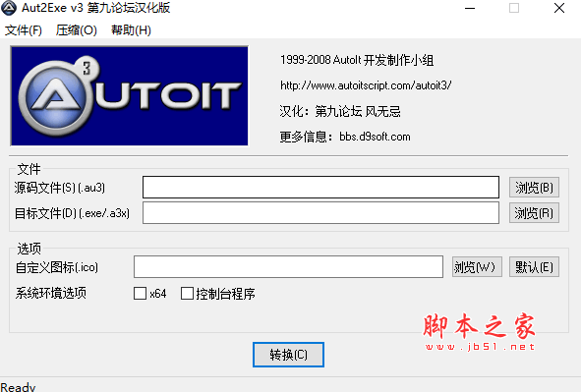Browse for target file with 浏览(R)
581x392 pixels.
coord(534,213)
